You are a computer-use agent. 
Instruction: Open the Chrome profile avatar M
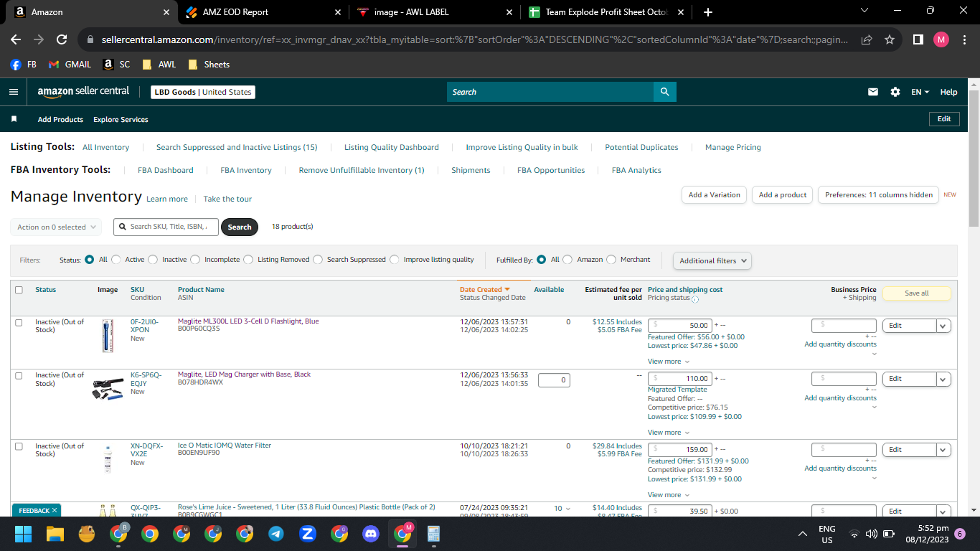coord(941,40)
